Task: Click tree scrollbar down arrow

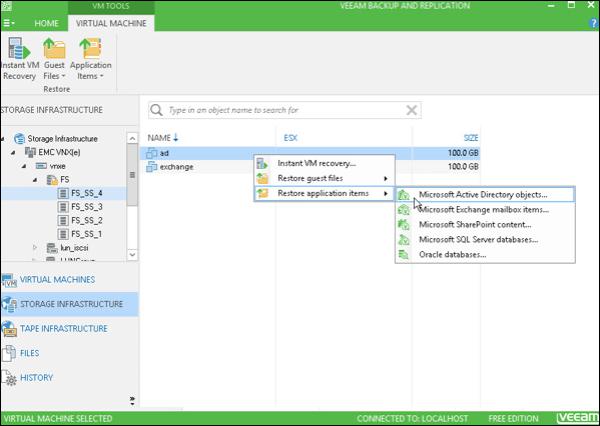Action: pyautogui.click(x=132, y=254)
